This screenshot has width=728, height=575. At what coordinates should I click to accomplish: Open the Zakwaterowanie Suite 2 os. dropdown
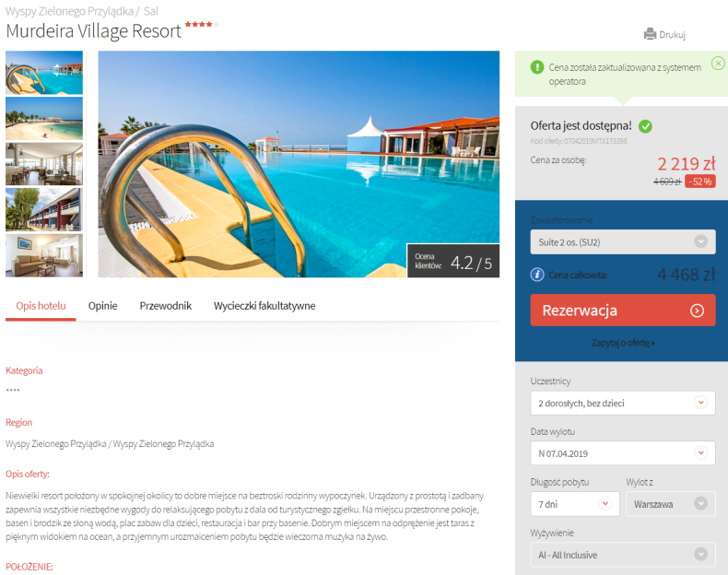click(623, 241)
